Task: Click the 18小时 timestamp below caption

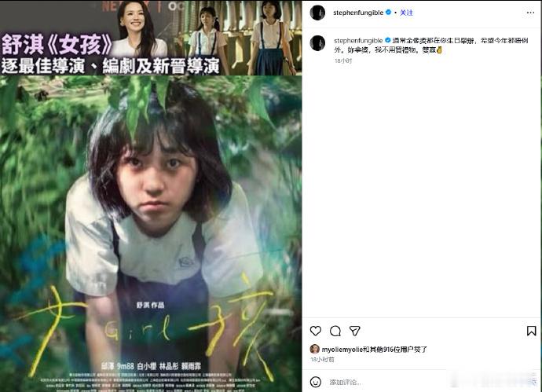Action: [x=343, y=60]
